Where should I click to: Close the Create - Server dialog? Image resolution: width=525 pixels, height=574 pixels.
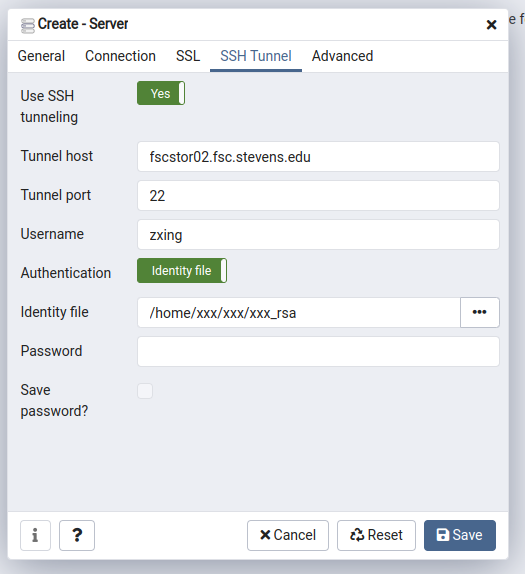(x=491, y=25)
